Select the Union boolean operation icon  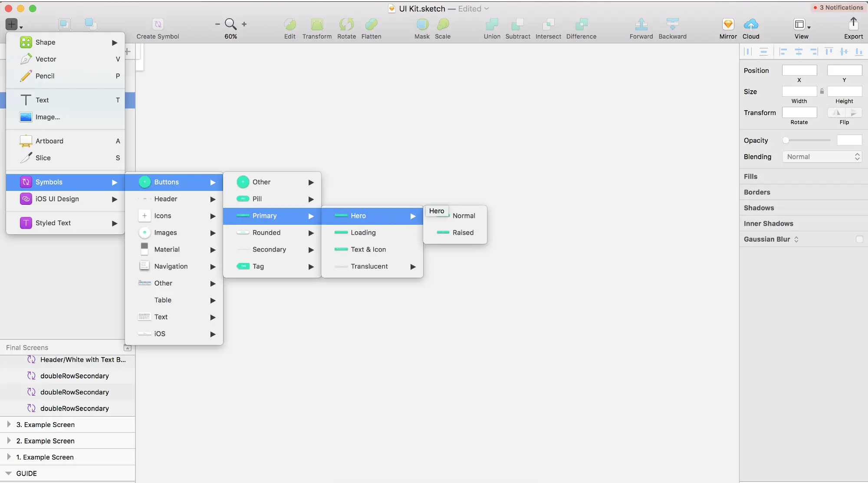point(492,24)
